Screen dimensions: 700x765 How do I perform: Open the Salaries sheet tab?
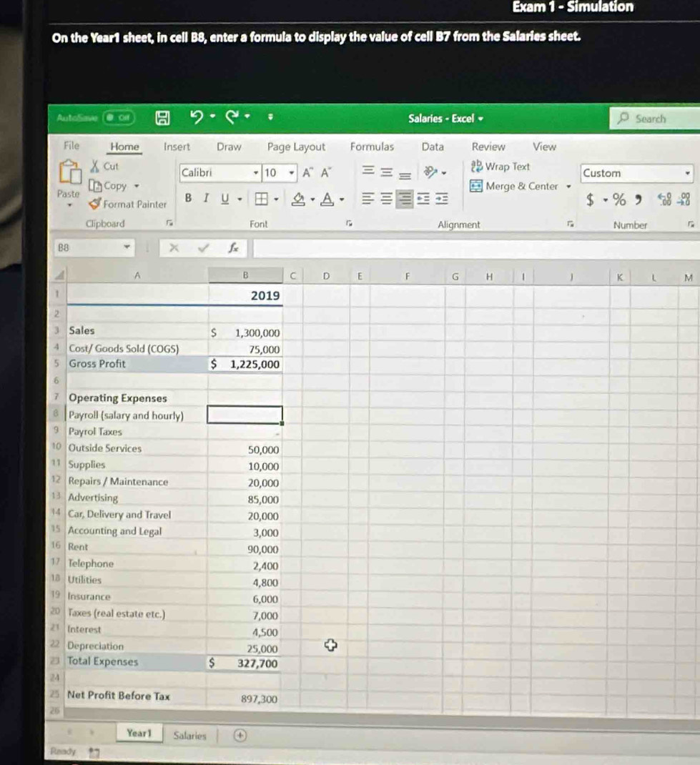[x=189, y=736]
